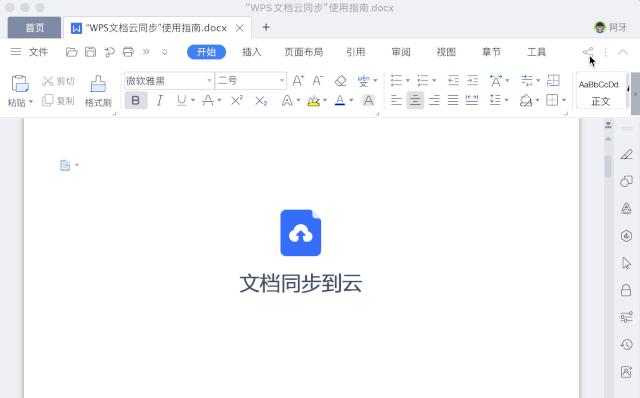This screenshot has height=398, width=640.
Task: Toggle strikethrough formatting
Action: (208, 100)
